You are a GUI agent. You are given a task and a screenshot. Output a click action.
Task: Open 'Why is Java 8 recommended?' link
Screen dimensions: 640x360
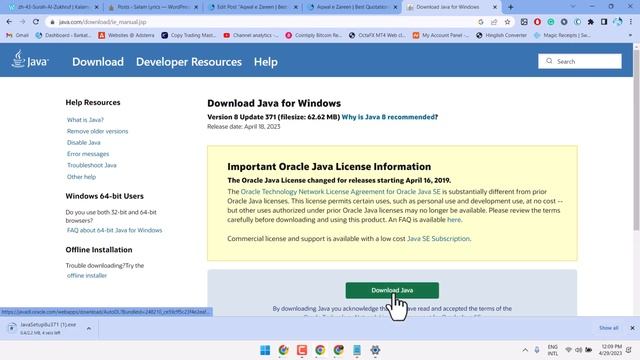pos(390,117)
